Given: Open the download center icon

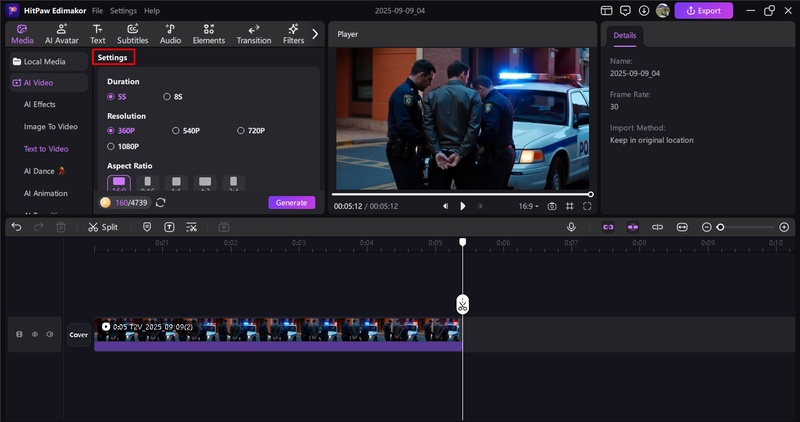Looking at the screenshot, I should pos(644,11).
